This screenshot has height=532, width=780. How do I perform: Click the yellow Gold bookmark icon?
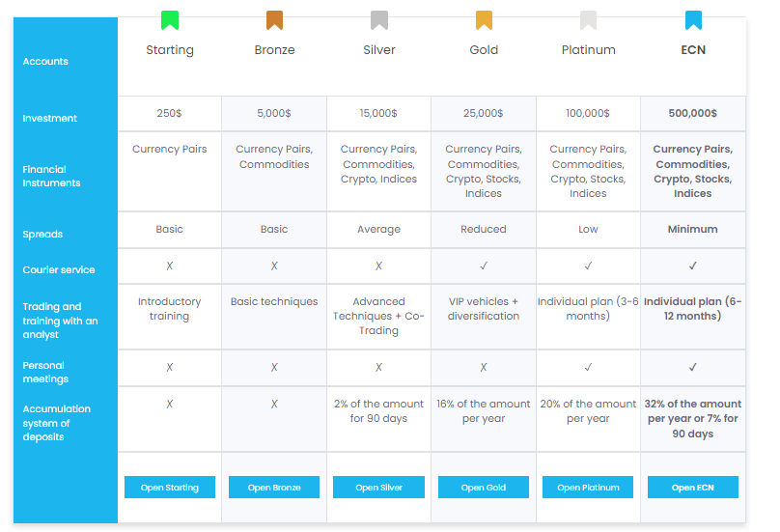[484, 20]
